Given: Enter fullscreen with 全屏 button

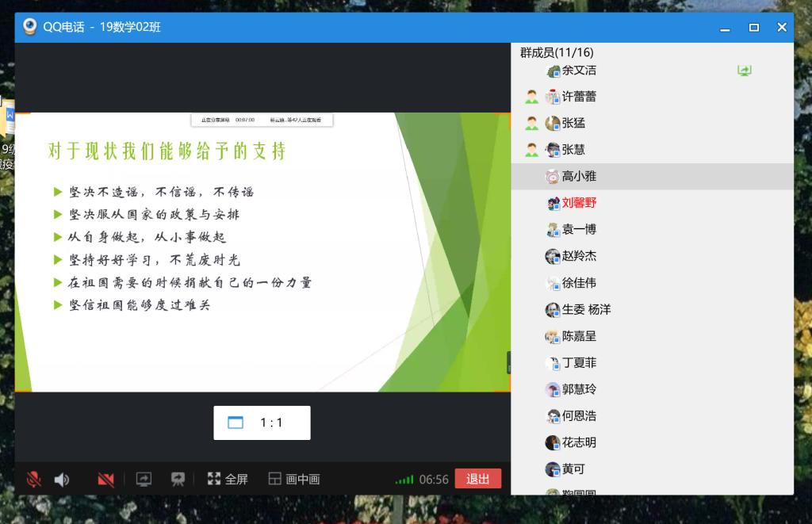Looking at the screenshot, I should point(228,479).
